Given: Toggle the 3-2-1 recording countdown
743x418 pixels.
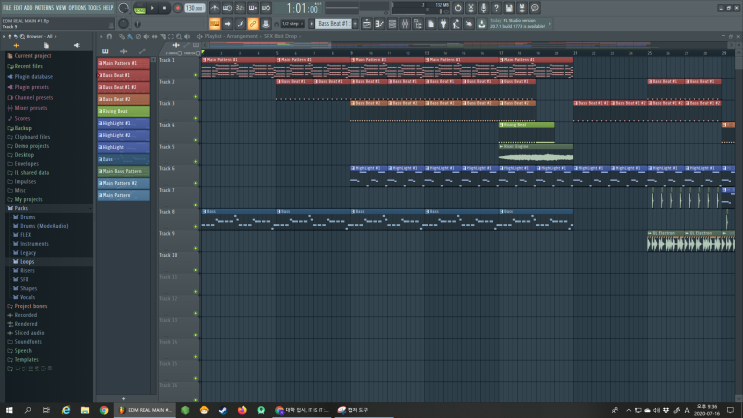Looking at the screenshot, I should (240, 8).
